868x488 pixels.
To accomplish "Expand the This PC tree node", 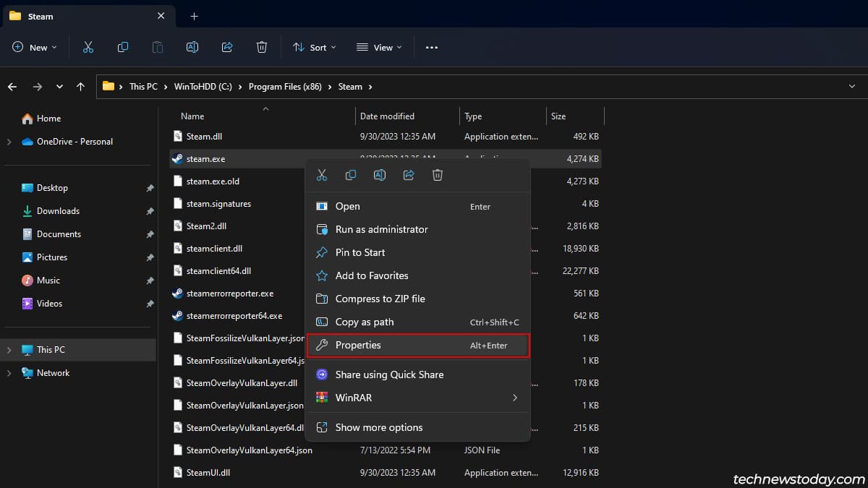I will click(9, 350).
